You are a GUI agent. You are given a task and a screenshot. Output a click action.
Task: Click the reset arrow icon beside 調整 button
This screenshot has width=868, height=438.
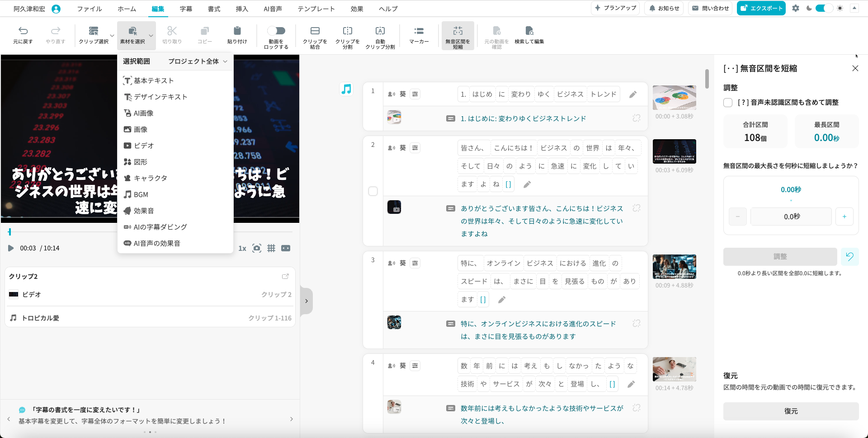click(850, 257)
